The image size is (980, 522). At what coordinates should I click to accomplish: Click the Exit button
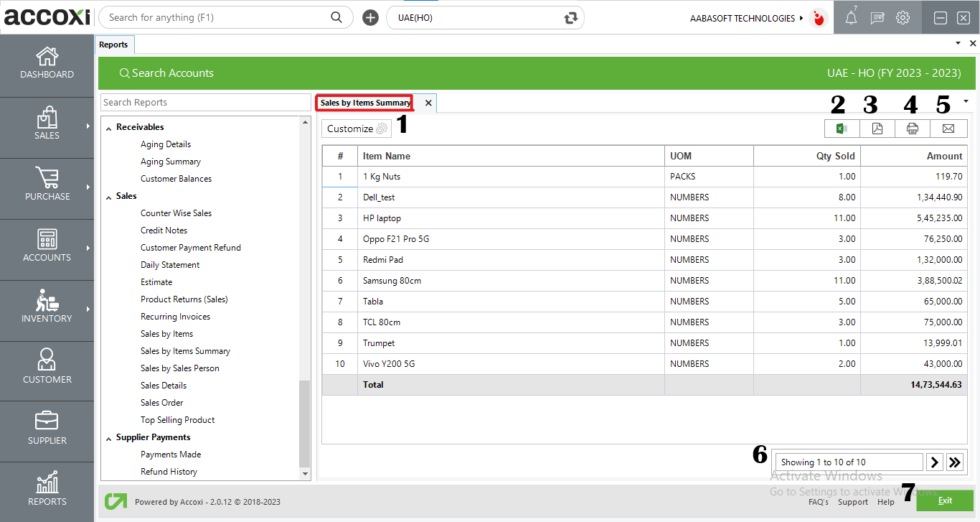point(945,500)
